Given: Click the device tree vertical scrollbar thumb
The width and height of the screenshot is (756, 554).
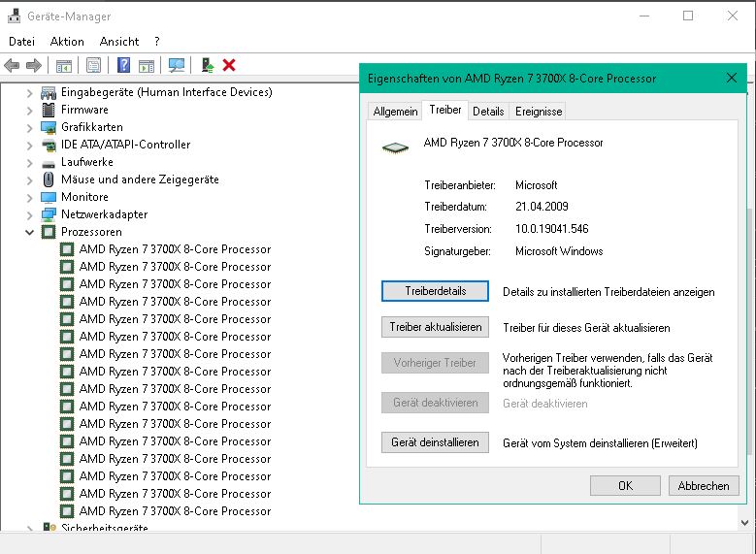Looking at the screenshot, I should (749, 331).
